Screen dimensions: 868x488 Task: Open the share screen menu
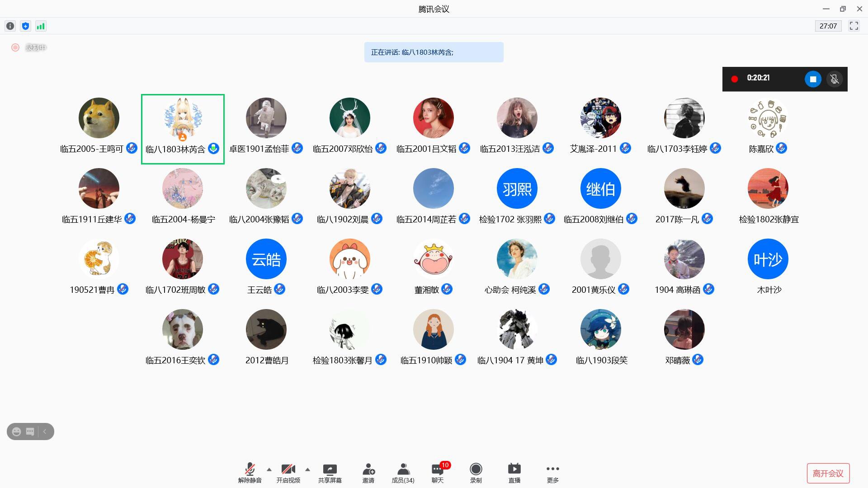(x=330, y=473)
